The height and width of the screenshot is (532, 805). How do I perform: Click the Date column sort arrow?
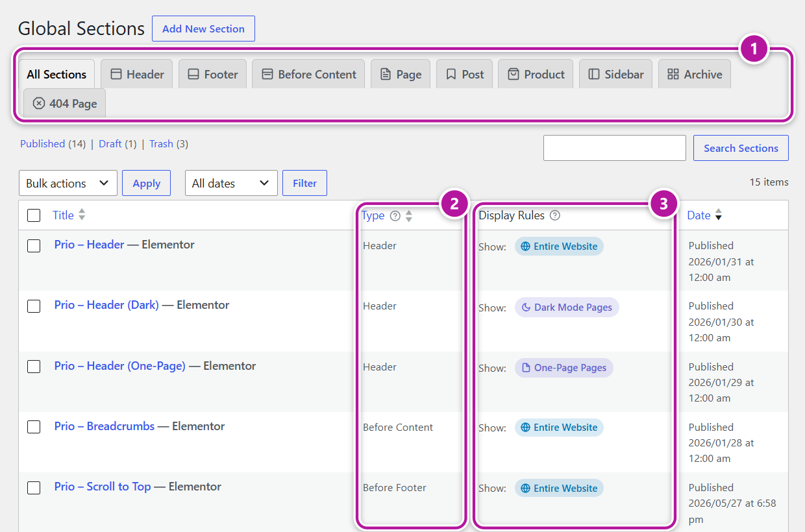(x=718, y=215)
